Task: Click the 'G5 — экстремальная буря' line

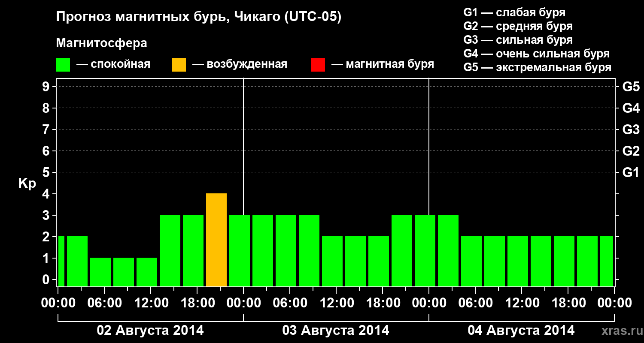Action: [x=538, y=67]
